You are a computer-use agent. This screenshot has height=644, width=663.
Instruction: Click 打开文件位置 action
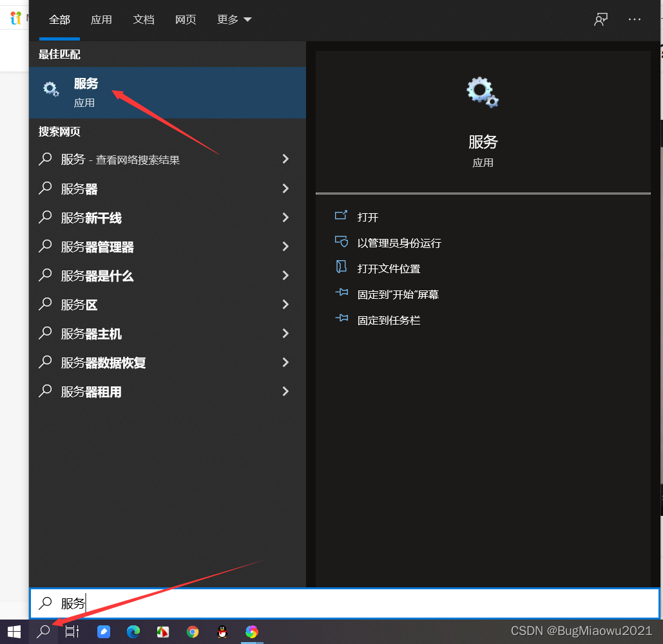[x=389, y=269]
